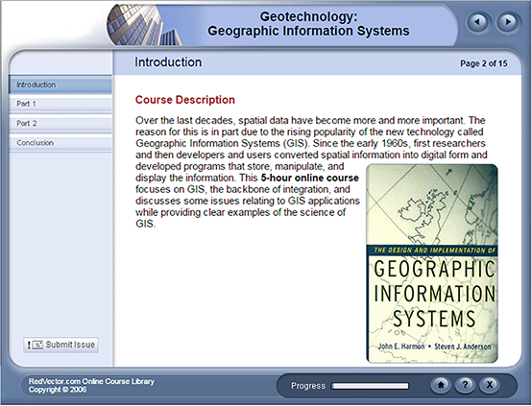Click the 'Course Description' heading
The width and height of the screenshot is (532, 406).
point(185,100)
